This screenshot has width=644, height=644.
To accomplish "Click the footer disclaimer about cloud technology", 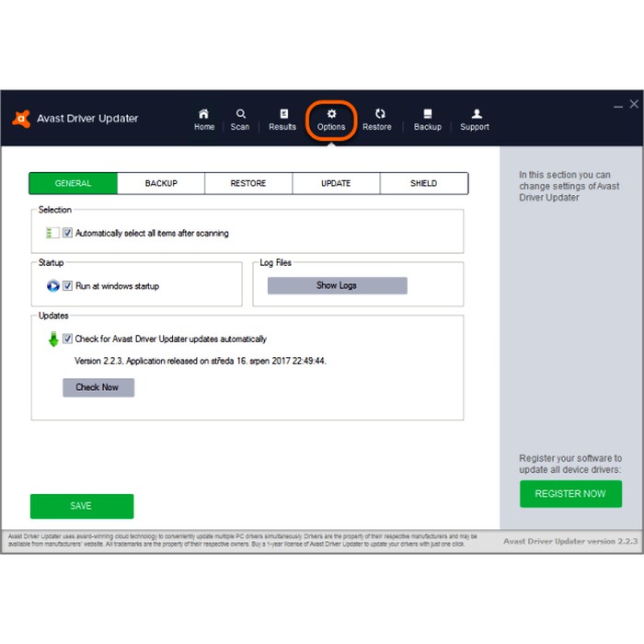I will pos(242,541).
